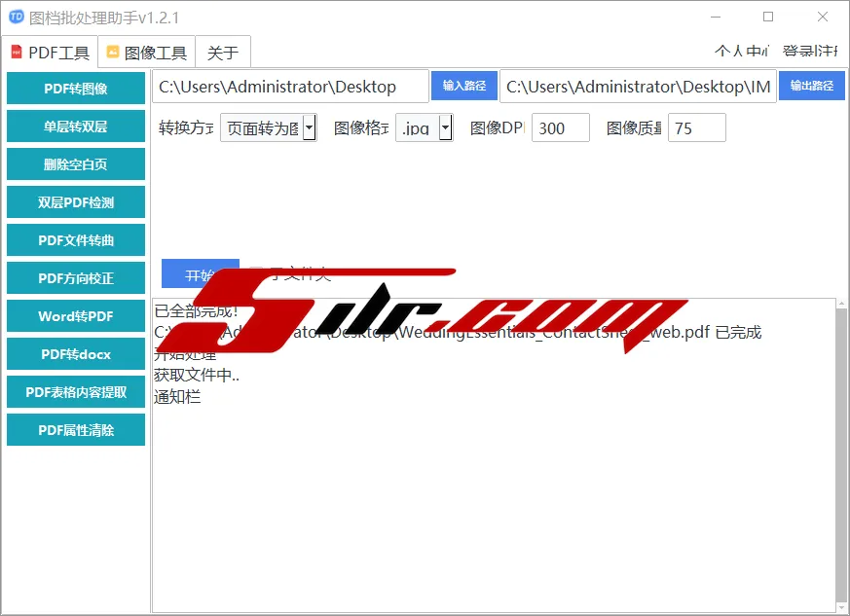850x616 pixels.
Task: Focus the output path text field
Action: (638, 87)
